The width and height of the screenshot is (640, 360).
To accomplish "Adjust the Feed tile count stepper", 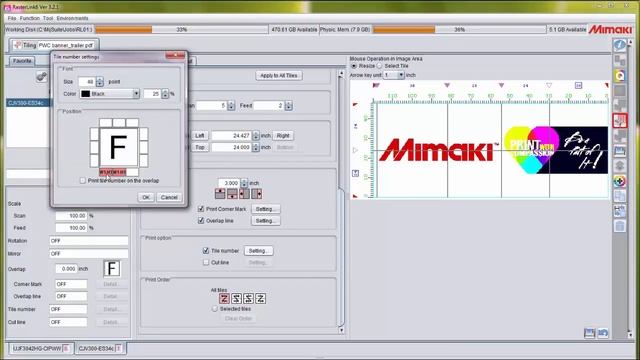I will 289,106.
